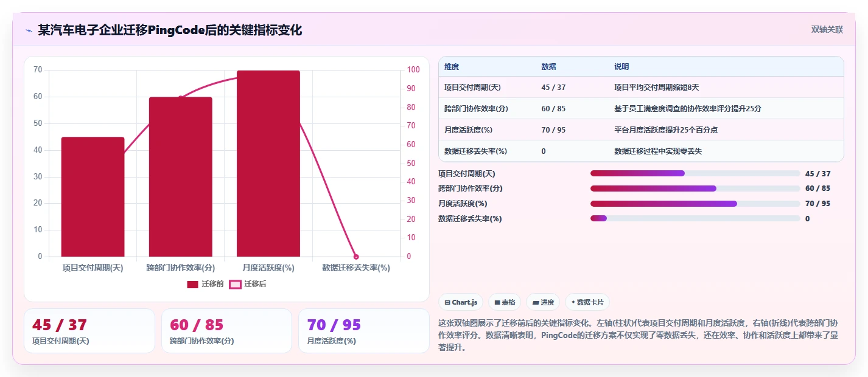This screenshot has width=868, height=377.
Task: Toggle the 迁移前 legend item
Action: coord(205,284)
